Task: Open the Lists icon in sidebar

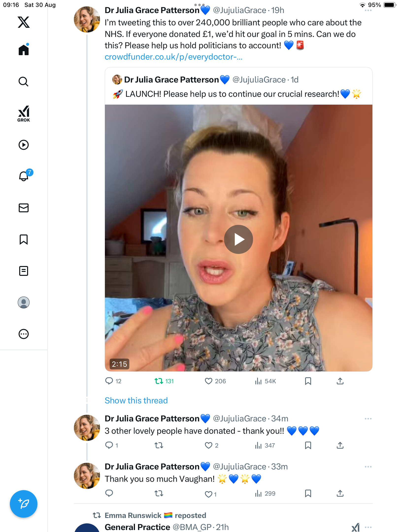Action: pyautogui.click(x=24, y=271)
